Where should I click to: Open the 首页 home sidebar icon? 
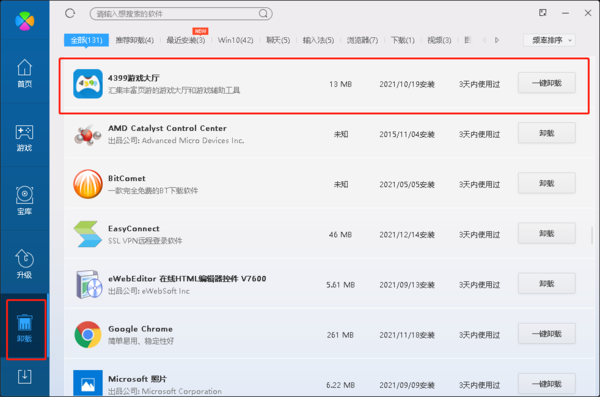click(x=24, y=73)
